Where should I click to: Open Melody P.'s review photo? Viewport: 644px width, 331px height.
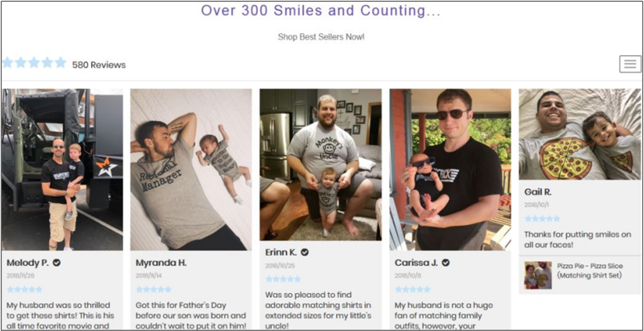coord(62,169)
